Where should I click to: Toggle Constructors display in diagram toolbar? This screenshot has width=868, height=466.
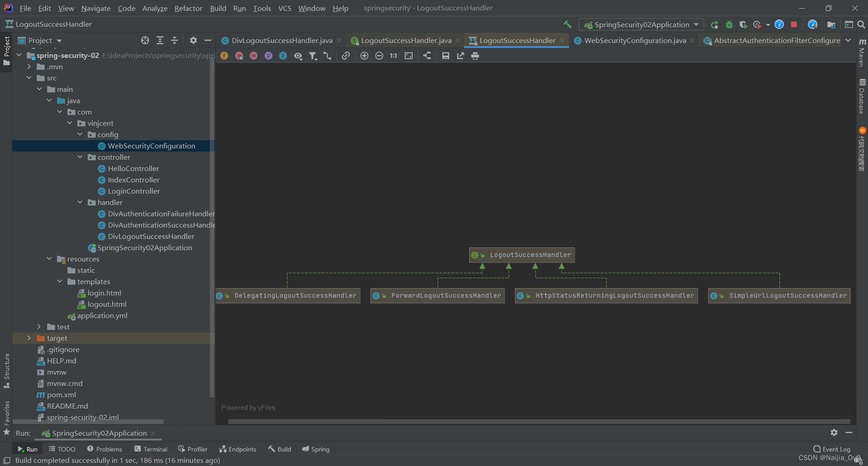(239, 56)
